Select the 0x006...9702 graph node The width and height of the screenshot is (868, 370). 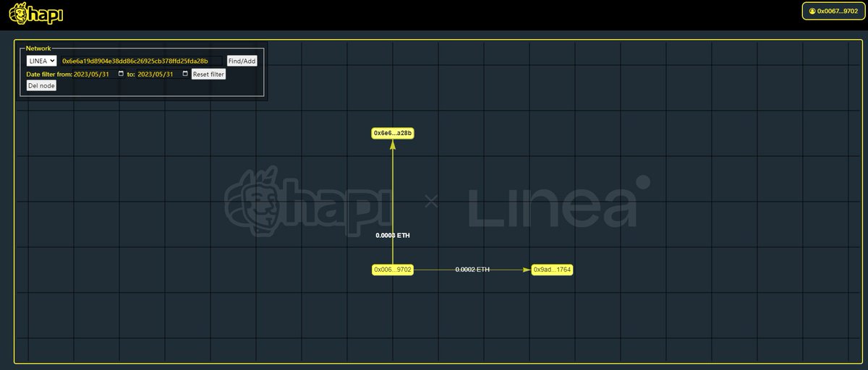393,270
